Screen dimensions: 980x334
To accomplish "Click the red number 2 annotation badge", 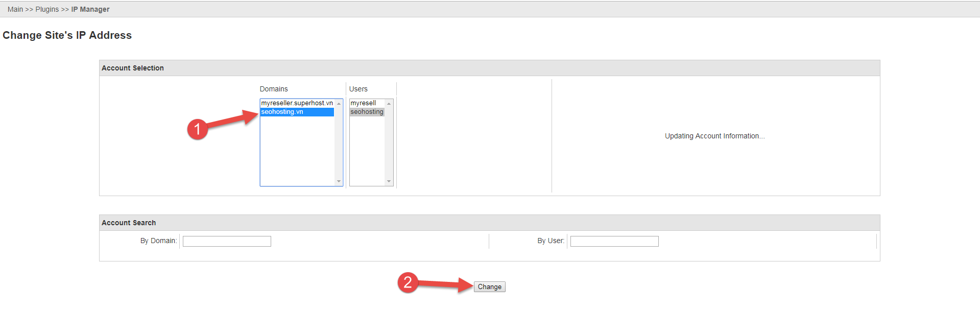I will point(408,282).
